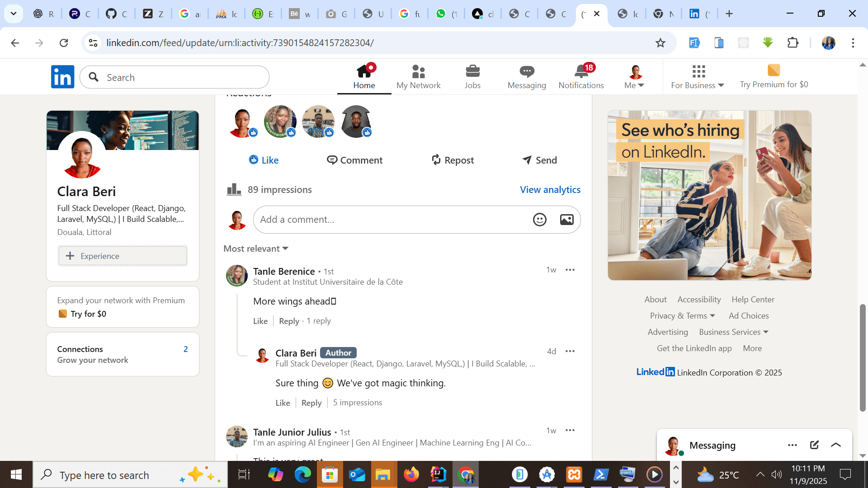Expand the Me profile menu

(634, 77)
